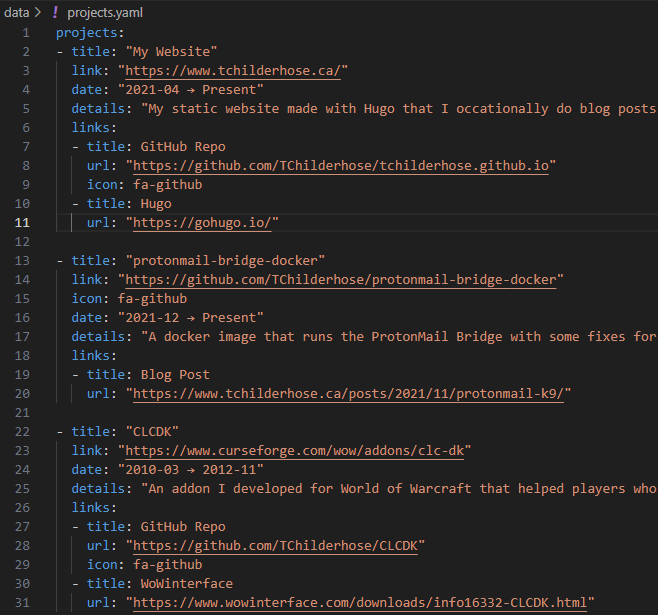The height and width of the screenshot is (615, 658).
Task: Click the "CLCDK" title value
Action: click(x=152, y=432)
